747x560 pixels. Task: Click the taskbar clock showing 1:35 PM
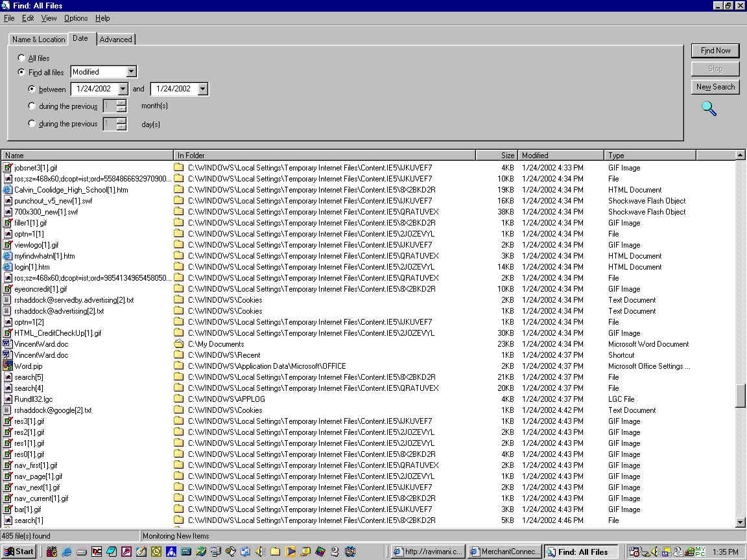click(x=725, y=552)
